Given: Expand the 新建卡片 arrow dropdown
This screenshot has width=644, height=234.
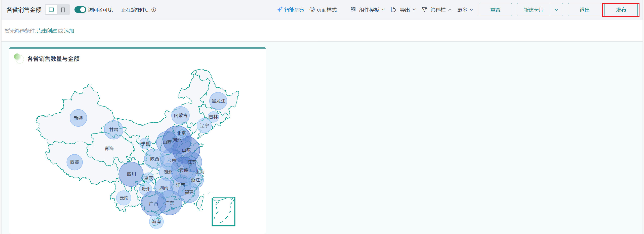Looking at the screenshot, I should 556,10.
